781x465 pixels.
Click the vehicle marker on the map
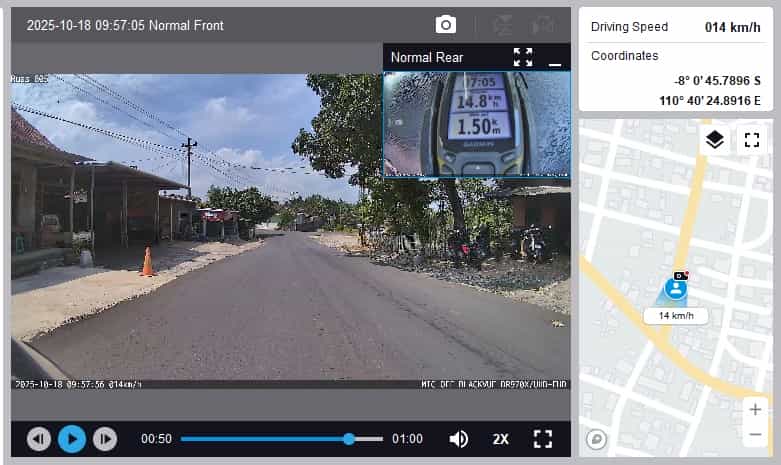coord(677,288)
